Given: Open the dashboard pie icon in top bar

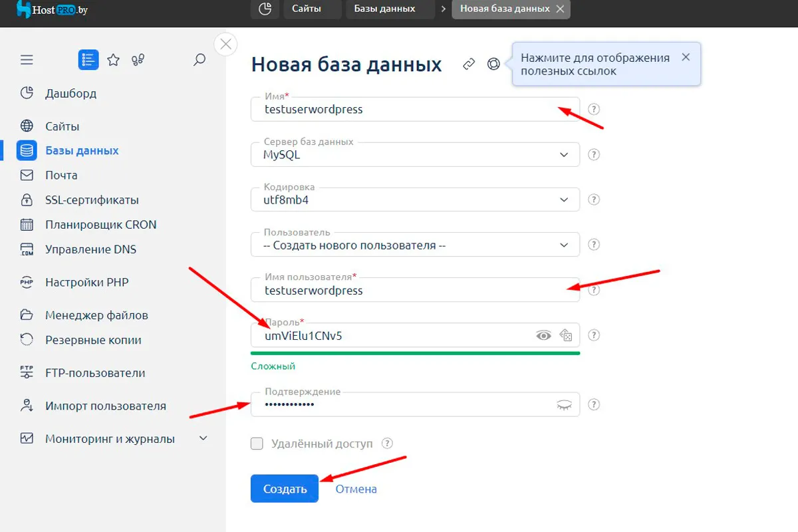Looking at the screenshot, I should click(x=265, y=9).
